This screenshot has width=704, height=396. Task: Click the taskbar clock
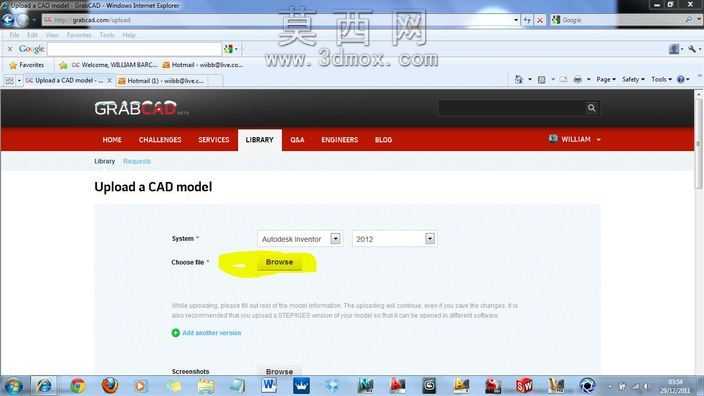click(x=675, y=386)
